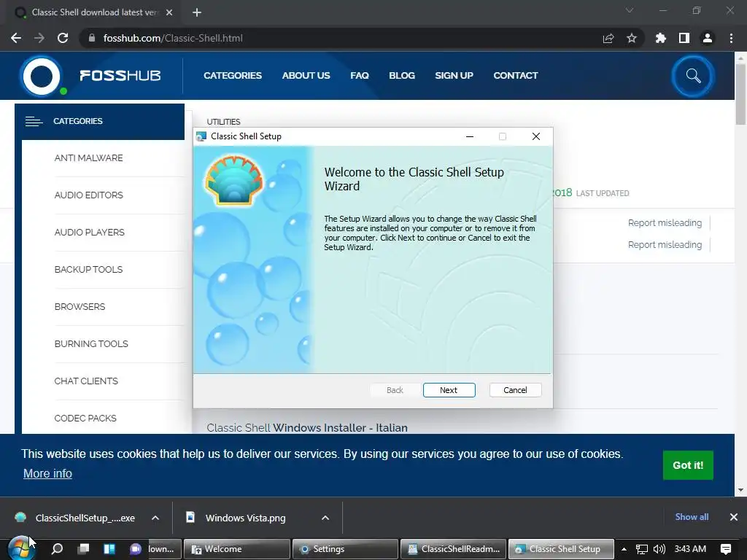Open the browser extensions puzzle icon
This screenshot has height=560, width=747.
tap(661, 38)
